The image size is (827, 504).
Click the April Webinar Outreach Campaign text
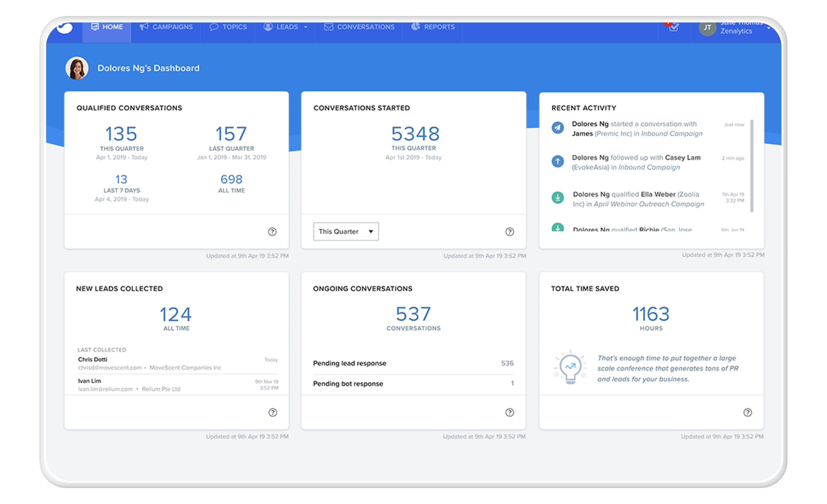[x=649, y=204]
